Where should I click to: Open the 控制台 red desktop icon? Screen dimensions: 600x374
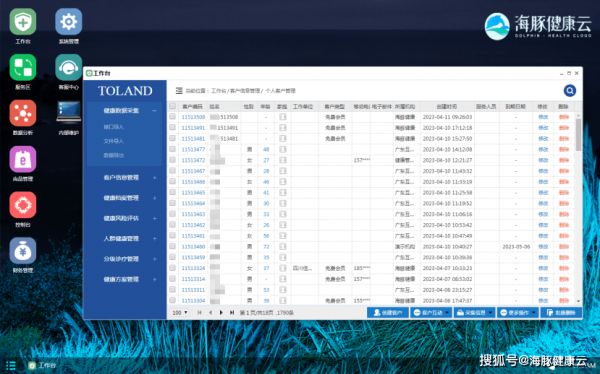click(x=23, y=205)
